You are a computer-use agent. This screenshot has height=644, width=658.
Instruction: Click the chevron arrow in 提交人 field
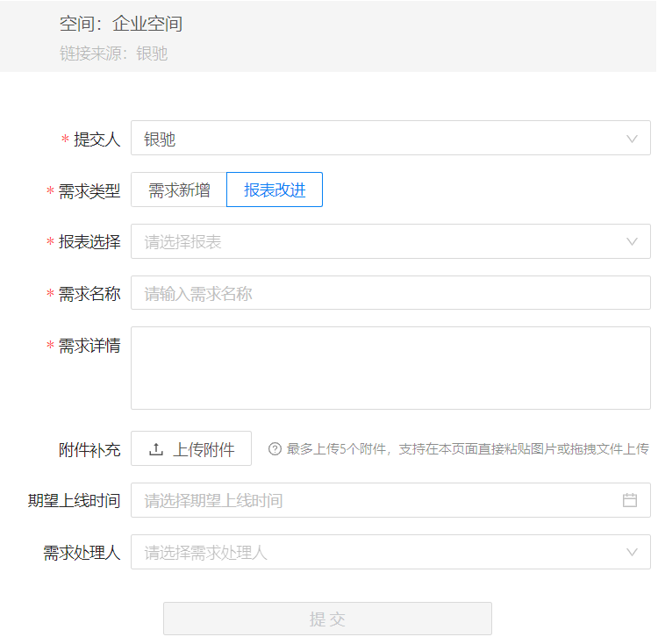632,139
